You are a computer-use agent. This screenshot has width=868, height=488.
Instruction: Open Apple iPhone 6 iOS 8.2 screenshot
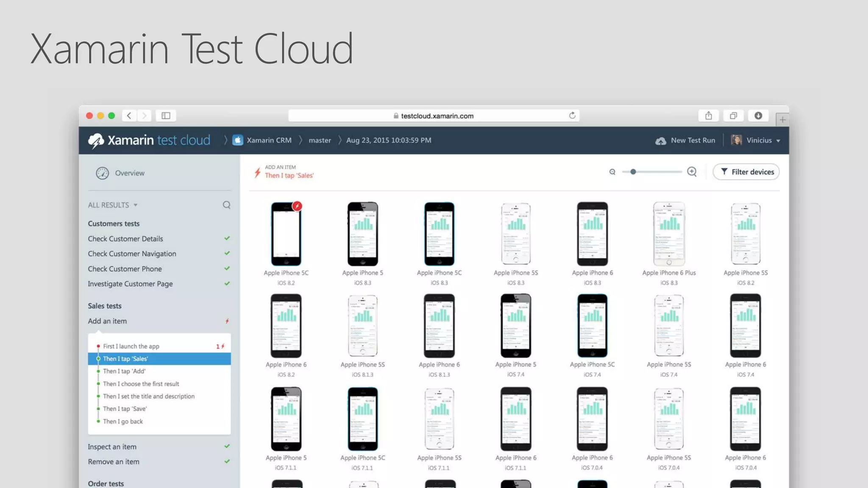point(286,326)
